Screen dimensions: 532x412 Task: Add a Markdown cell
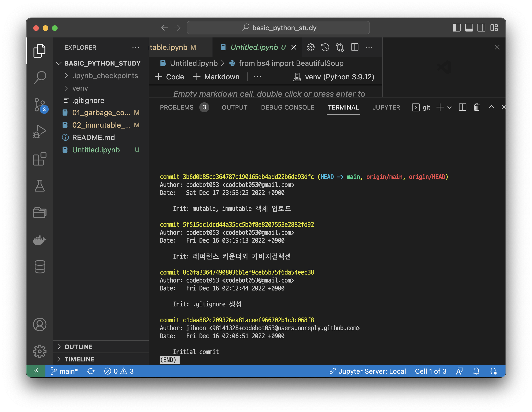pyautogui.click(x=216, y=77)
